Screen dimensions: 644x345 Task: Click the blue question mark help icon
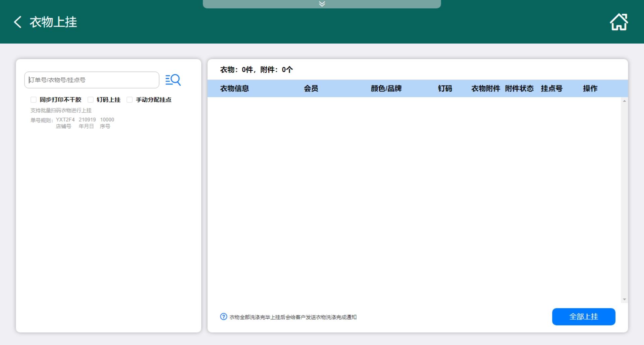pos(223,317)
